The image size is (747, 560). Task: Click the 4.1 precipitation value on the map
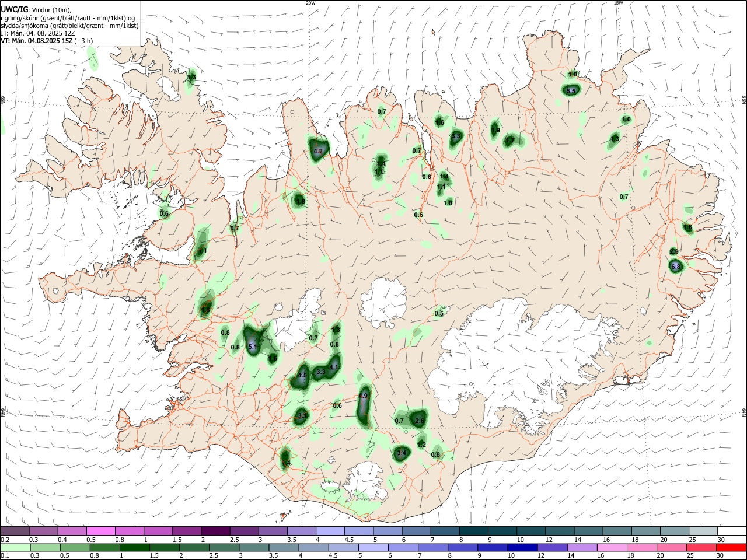click(334, 367)
